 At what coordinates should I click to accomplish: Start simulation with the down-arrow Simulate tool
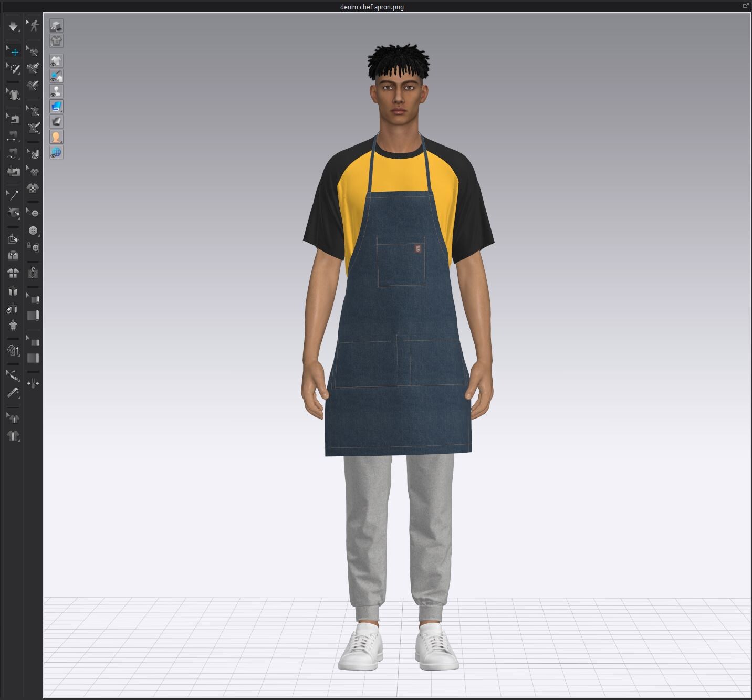[x=13, y=26]
